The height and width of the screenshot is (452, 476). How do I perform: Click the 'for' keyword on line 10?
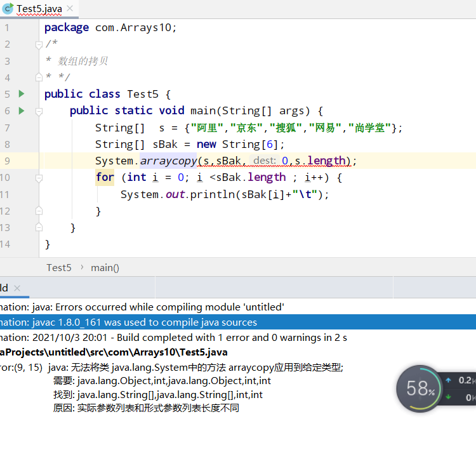coord(105,177)
